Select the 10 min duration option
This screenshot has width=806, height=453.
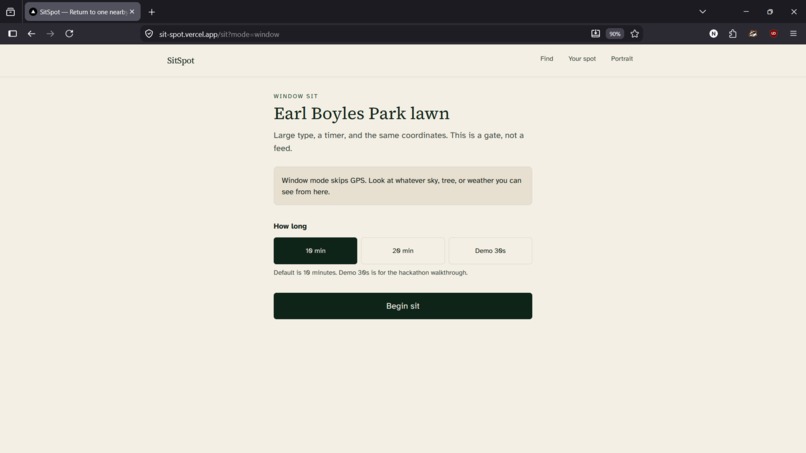click(x=315, y=250)
